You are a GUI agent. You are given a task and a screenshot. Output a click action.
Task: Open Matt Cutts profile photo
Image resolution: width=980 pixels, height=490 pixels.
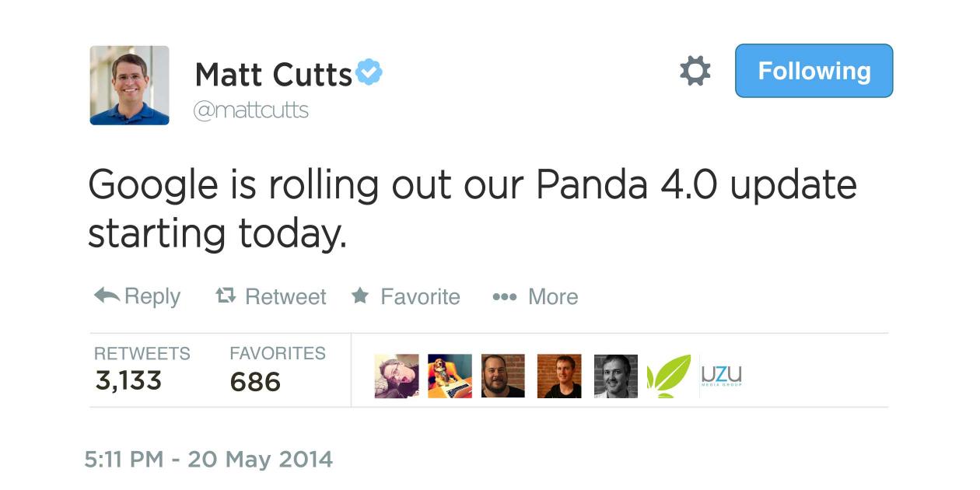129,86
